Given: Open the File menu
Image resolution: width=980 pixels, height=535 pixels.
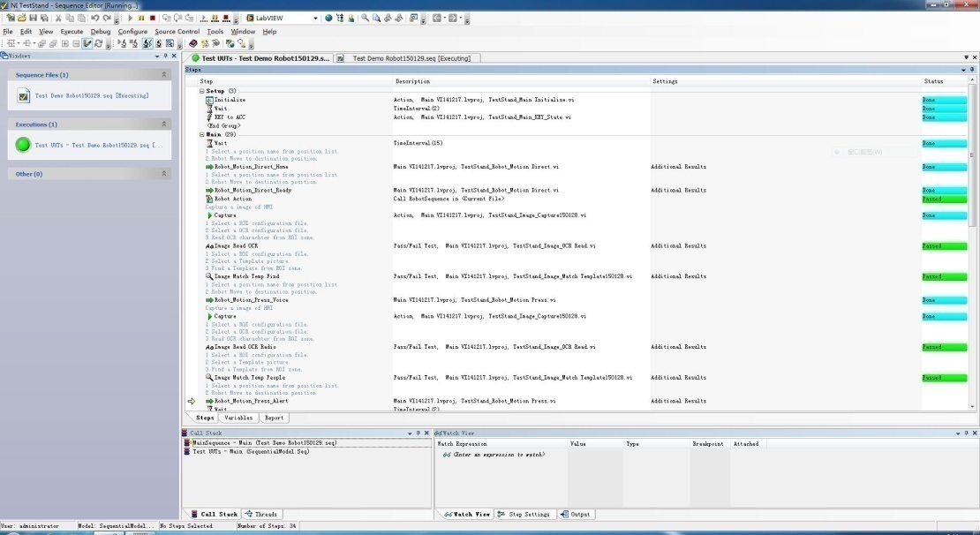Looking at the screenshot, I should 7,31.
